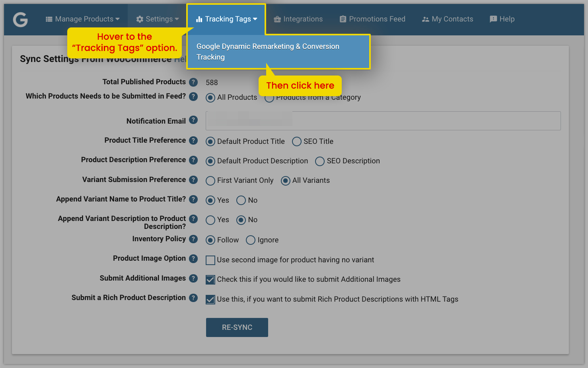Select Default Product Title radio button
Viewport: 588px width, 368px height.
tap(210, 142)
